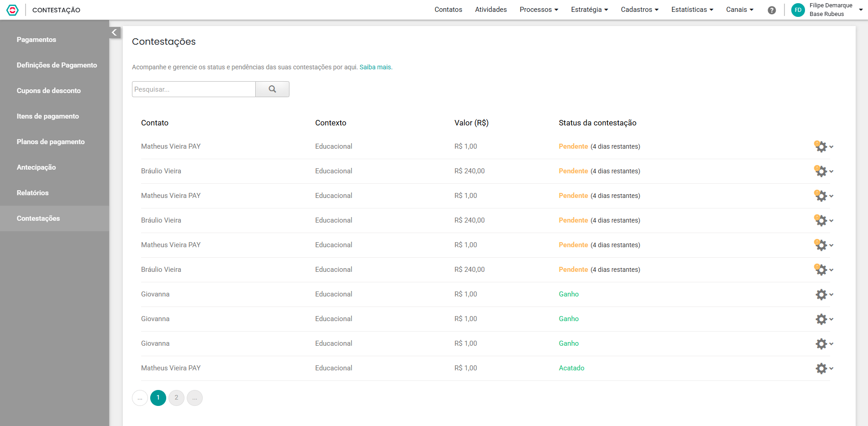868x426 pixels.
Task: Open the help question mark icon
Action: 772,10
